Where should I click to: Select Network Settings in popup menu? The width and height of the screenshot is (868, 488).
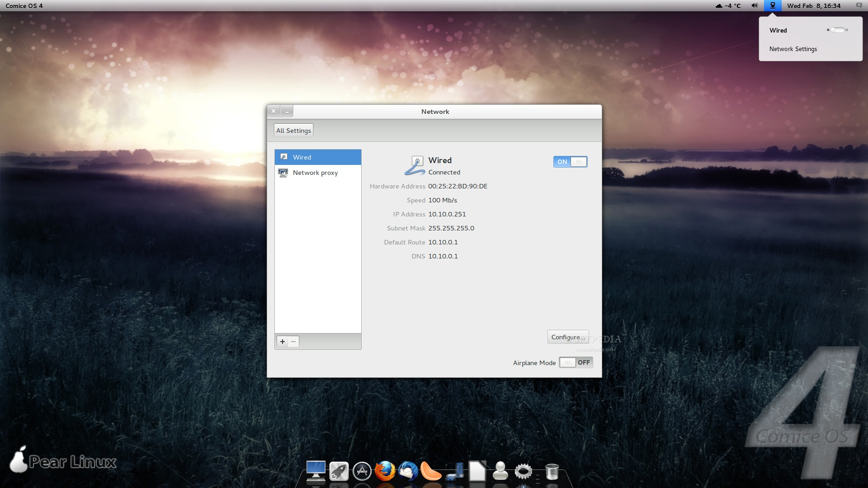tap(793, 49)
